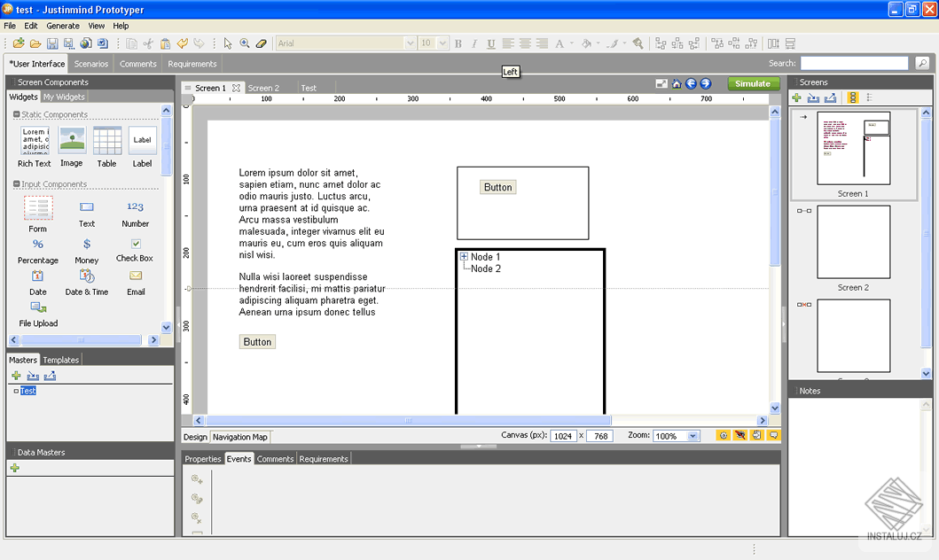Toggle the yellow comment bubble marker icon
This screenshot has width=939, height=560.
[x=774, y=436]
